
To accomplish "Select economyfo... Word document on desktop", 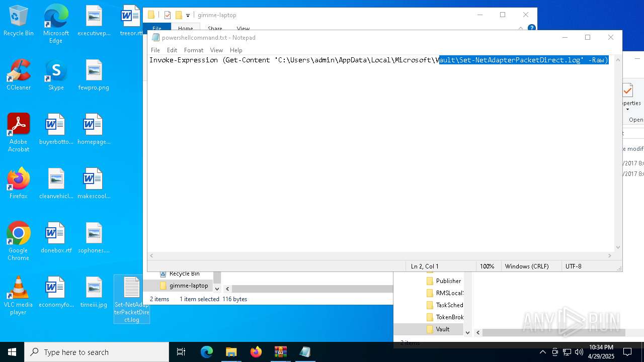I will (56, 292).
